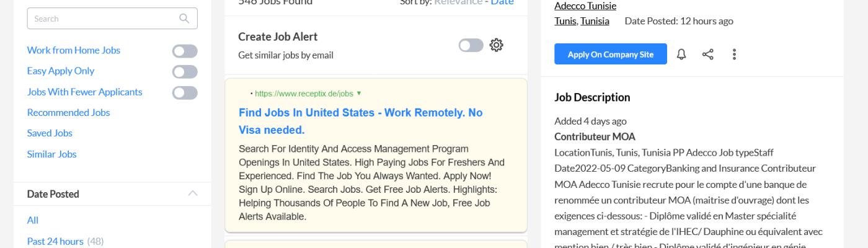View Saved Jobs
Screen dimensions: 868x248
pos(50,133)
